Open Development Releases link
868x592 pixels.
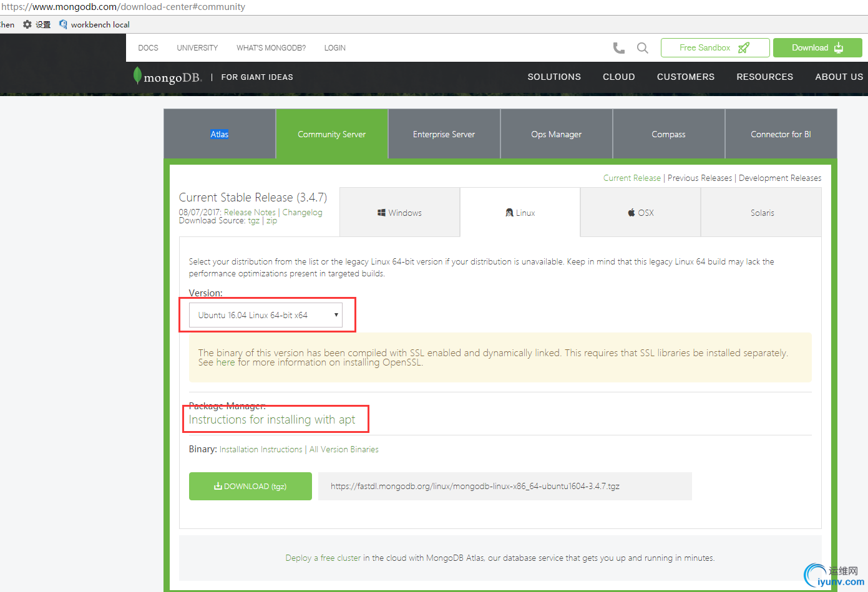click(780, 178)
